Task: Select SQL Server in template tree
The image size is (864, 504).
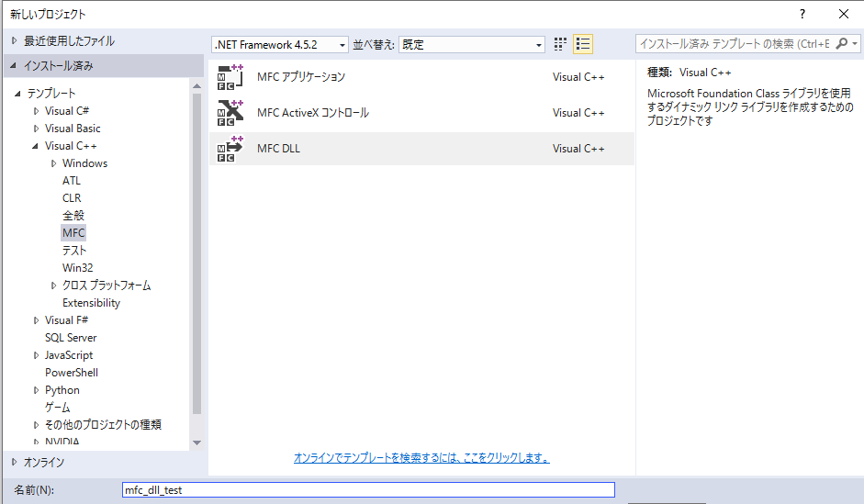Action: (71, 338)
